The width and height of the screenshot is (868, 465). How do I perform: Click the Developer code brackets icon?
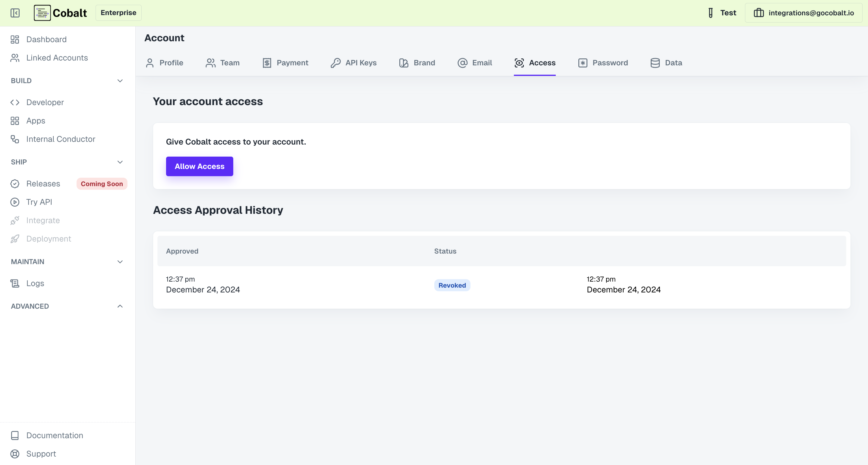(15, 102)
